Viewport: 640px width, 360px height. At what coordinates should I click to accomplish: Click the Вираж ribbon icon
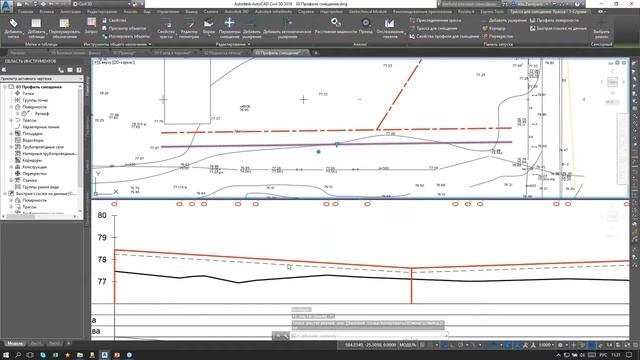(209, 26)
